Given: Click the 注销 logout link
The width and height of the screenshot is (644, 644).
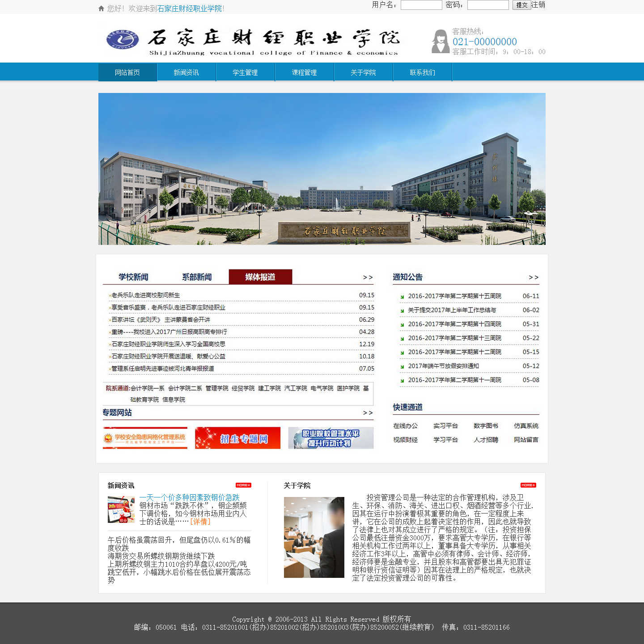Looking at the screenshot, I should point(538,5).
